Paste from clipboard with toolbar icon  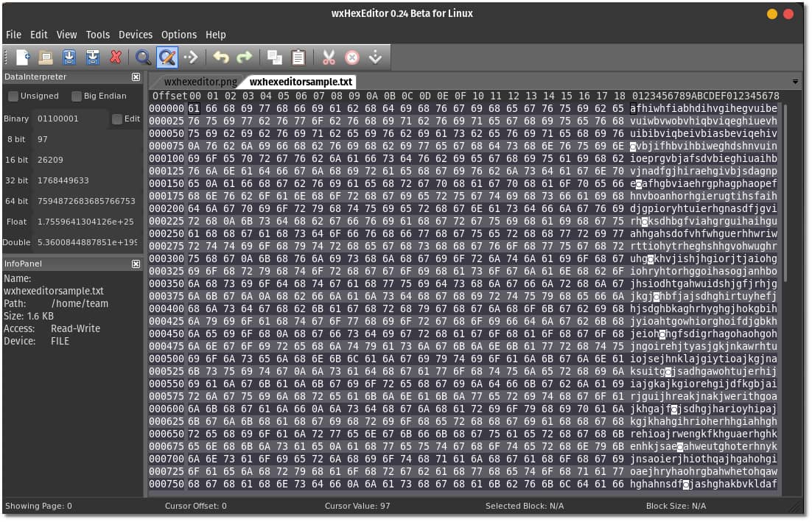pyautogui.click(x=298, y=57)
